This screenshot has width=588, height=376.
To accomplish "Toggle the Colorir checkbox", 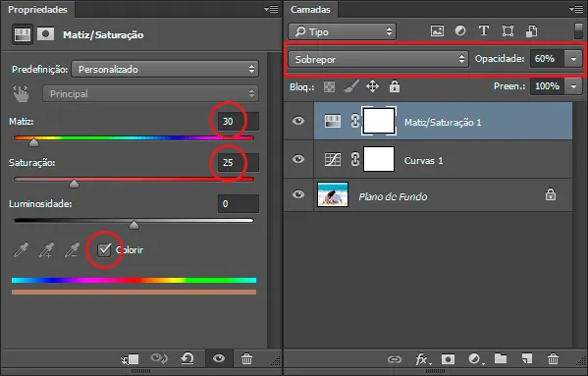I will click(x=104, y=249).
